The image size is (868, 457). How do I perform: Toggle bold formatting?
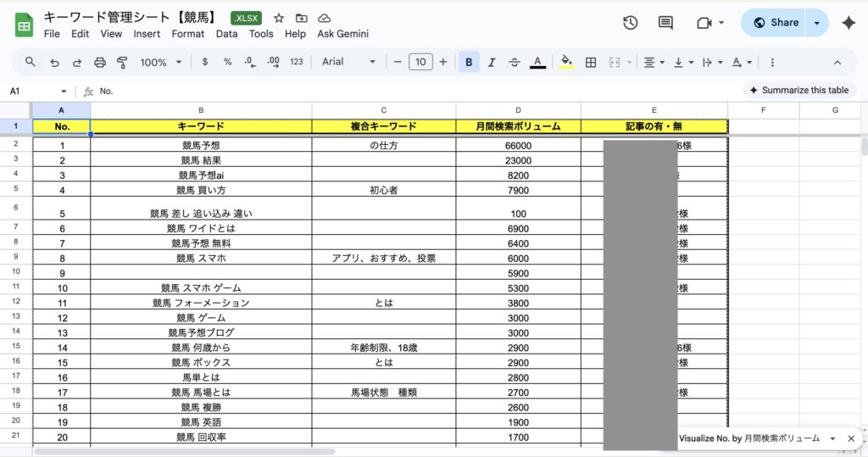tap(469, 63)
